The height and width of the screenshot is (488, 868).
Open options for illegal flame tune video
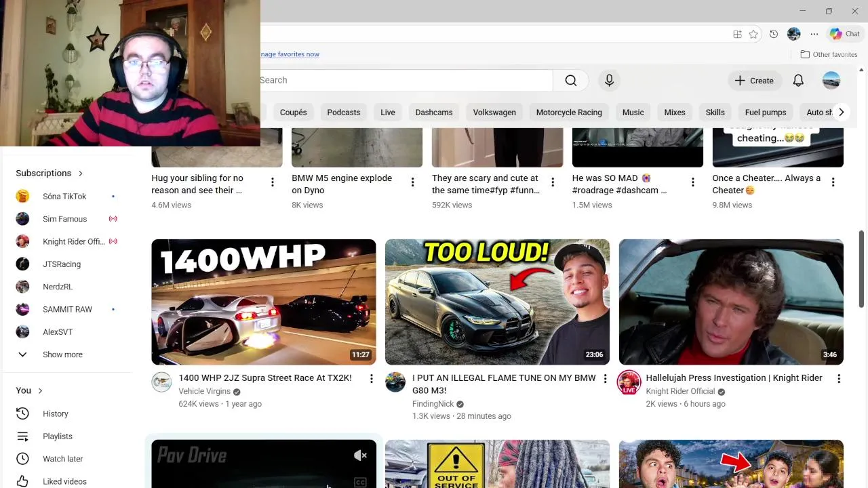[605, 379]
